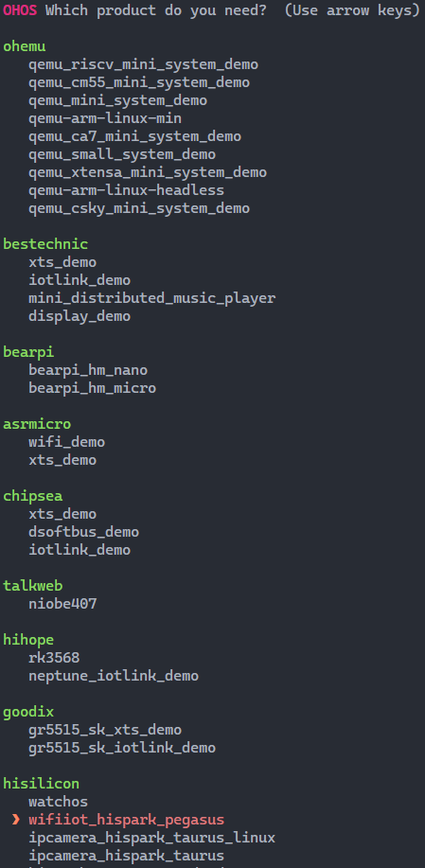Viewport: 425px width, 868px height.
Task: Click the niobe407 product under talkweb
Action: [62, 604]
